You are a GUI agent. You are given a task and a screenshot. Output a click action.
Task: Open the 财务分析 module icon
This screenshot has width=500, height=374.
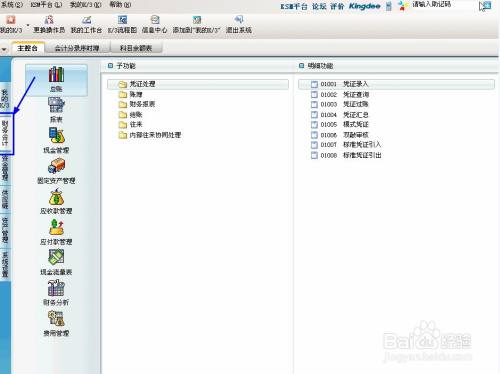pos(56,293)
